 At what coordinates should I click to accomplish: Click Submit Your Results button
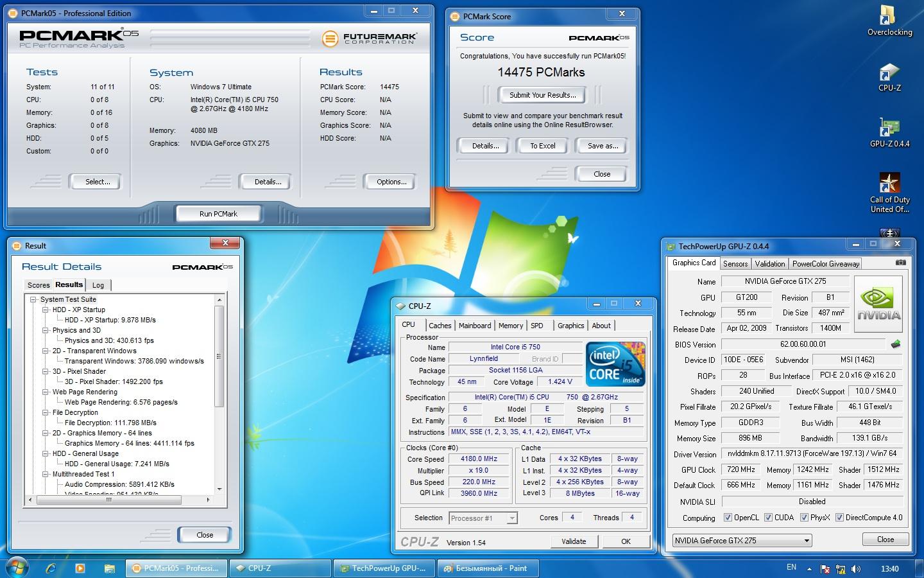(x=543, y=95)
